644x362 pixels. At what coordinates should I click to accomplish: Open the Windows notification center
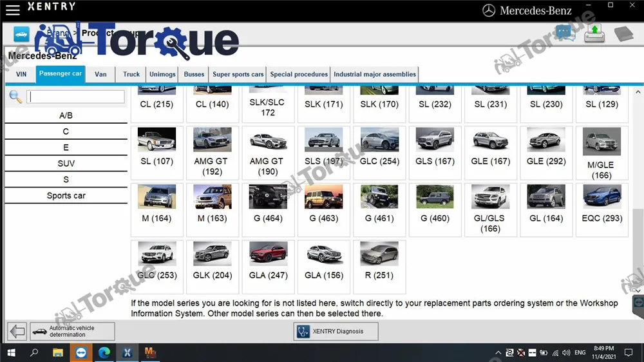[629, 352]
